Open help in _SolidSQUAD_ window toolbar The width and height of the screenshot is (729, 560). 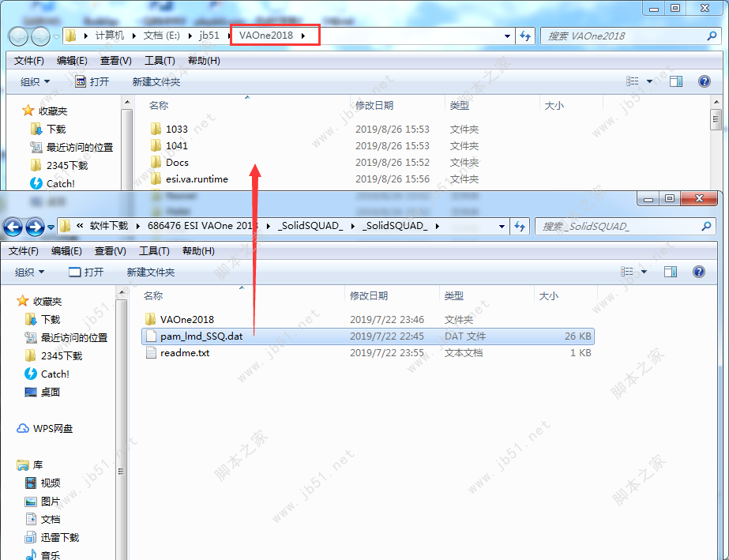(x=698, y=272)
